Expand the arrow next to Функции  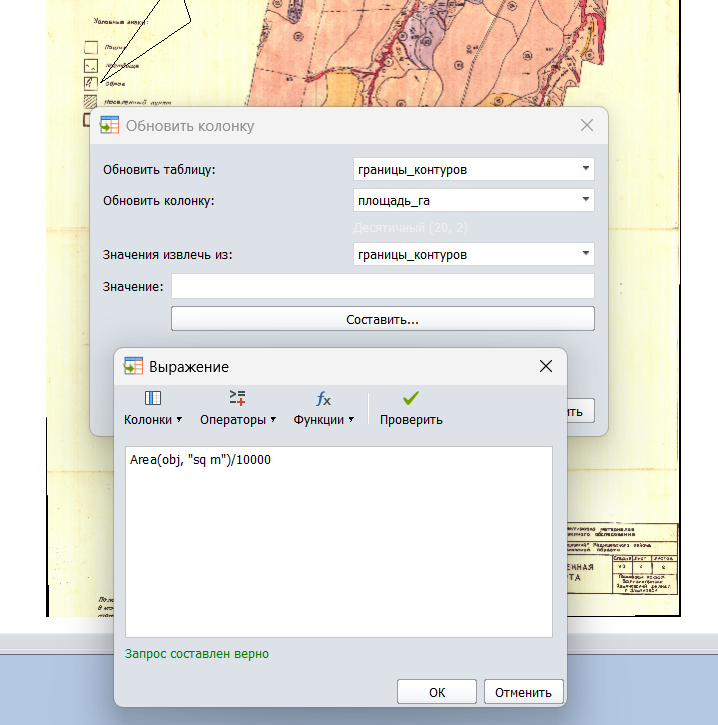coord(351,421)
